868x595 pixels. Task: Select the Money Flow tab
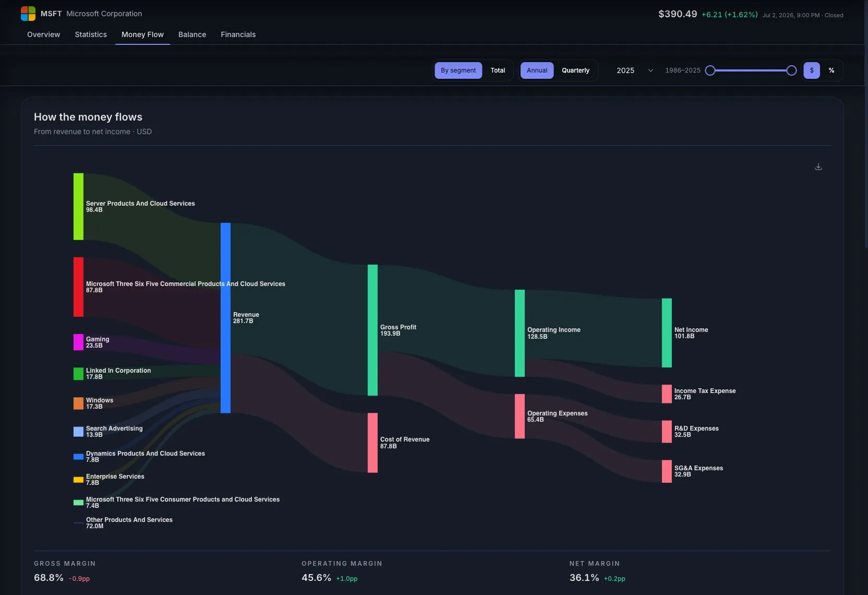(142, 34)
